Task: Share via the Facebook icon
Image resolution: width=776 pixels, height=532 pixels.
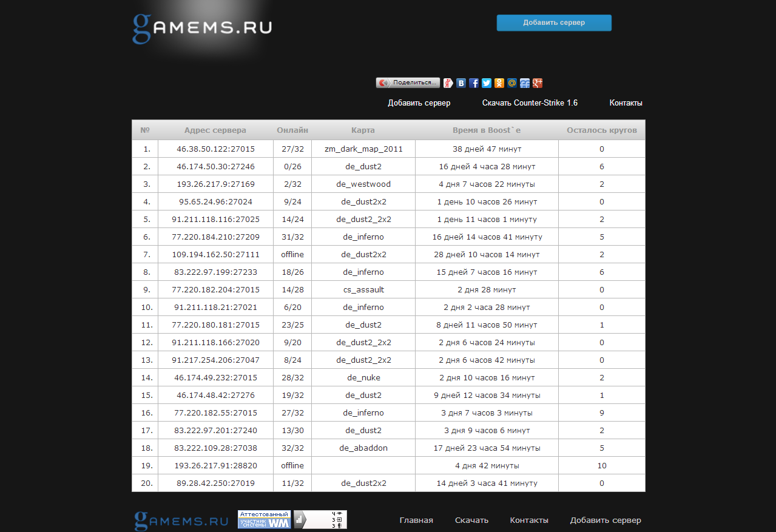Action: tap(474, 83)
